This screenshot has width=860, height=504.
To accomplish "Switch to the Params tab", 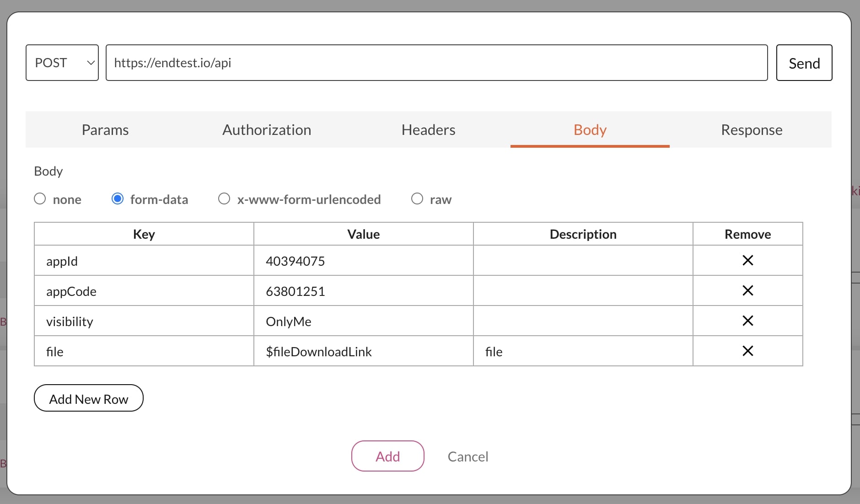I will coord(105,130).
